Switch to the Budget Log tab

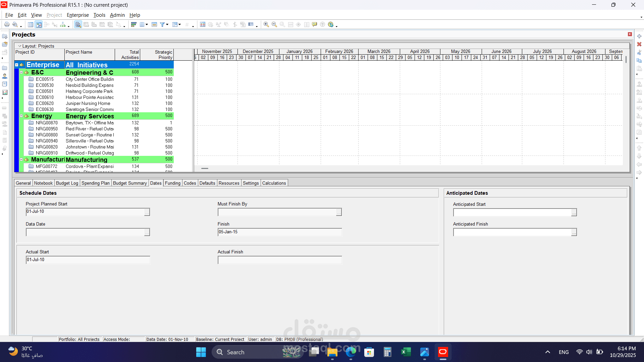(x=67, y=183)
